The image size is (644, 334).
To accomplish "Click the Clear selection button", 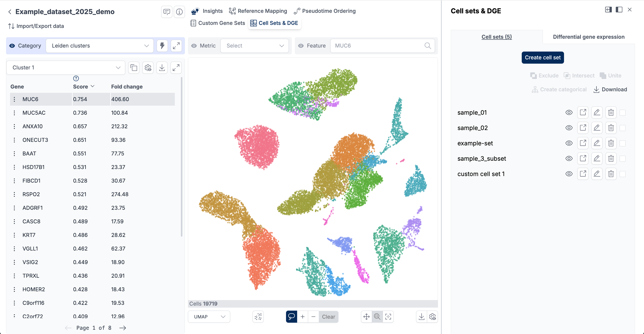I will [x=328, y=317].
